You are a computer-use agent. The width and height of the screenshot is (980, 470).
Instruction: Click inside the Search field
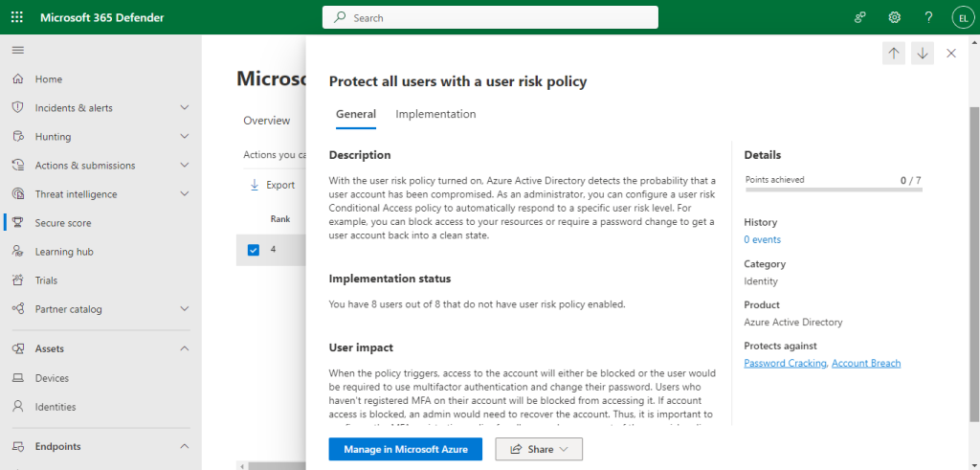coord(490,17)
